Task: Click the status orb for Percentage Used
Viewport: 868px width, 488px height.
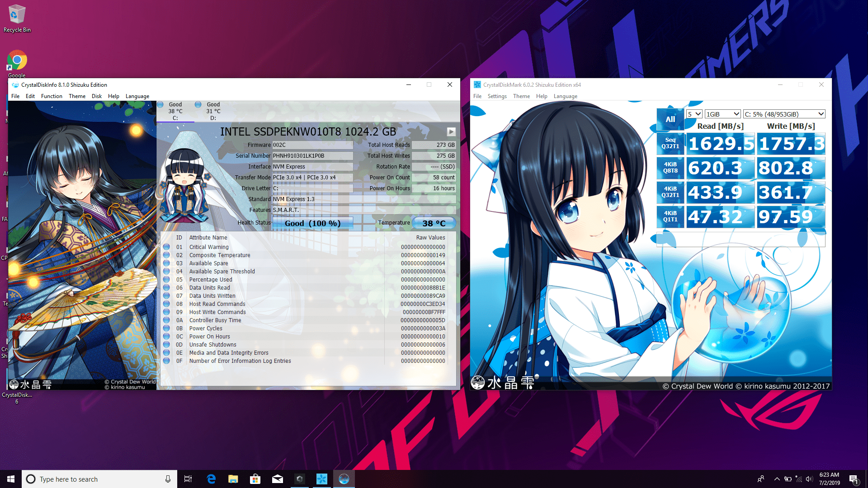Action: [166, 279]
